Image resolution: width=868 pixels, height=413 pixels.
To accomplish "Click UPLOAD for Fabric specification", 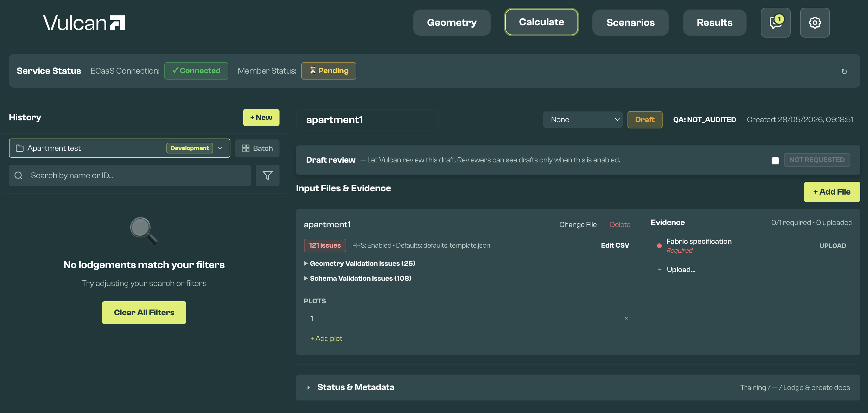I will tap(833, 246).
